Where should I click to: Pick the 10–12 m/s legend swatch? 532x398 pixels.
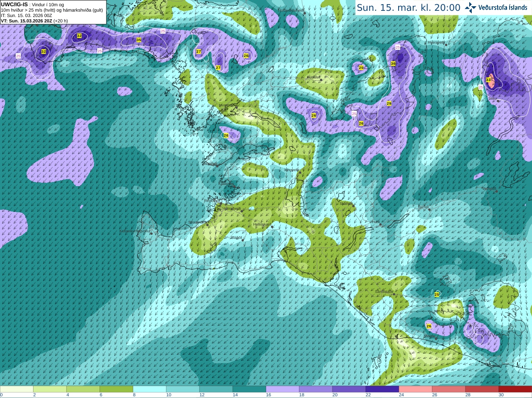[x=183, y=389]
